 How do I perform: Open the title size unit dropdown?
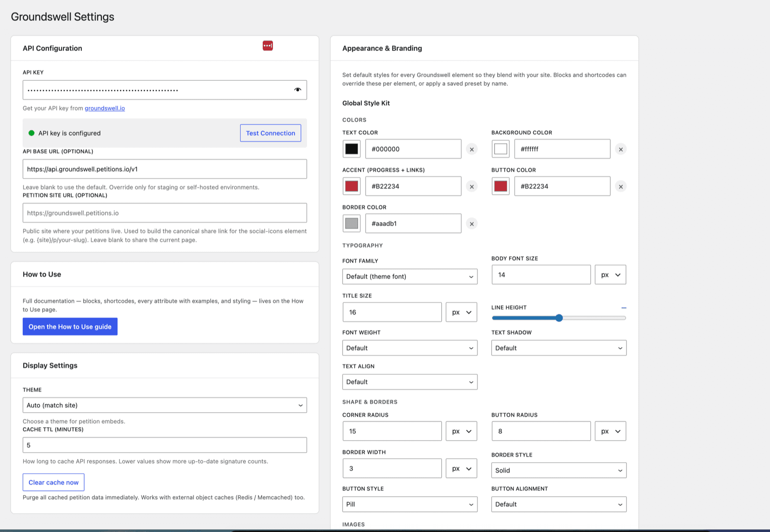point(462,312)
